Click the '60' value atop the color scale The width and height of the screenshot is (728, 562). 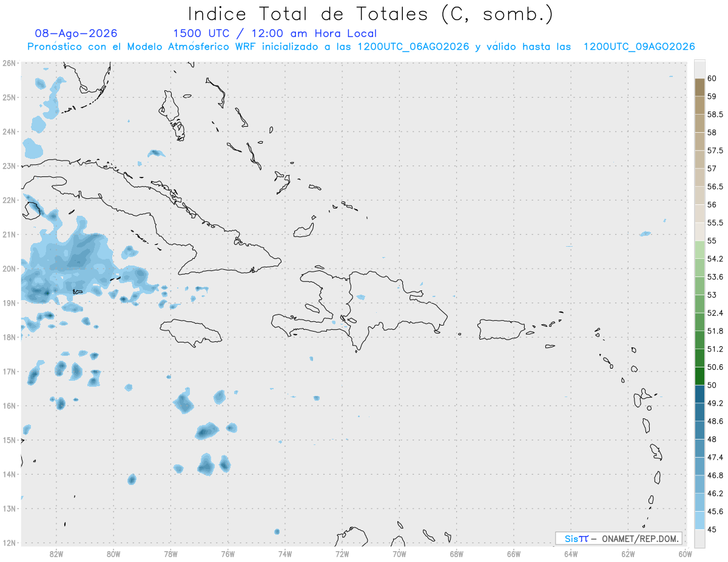(712, 78)
